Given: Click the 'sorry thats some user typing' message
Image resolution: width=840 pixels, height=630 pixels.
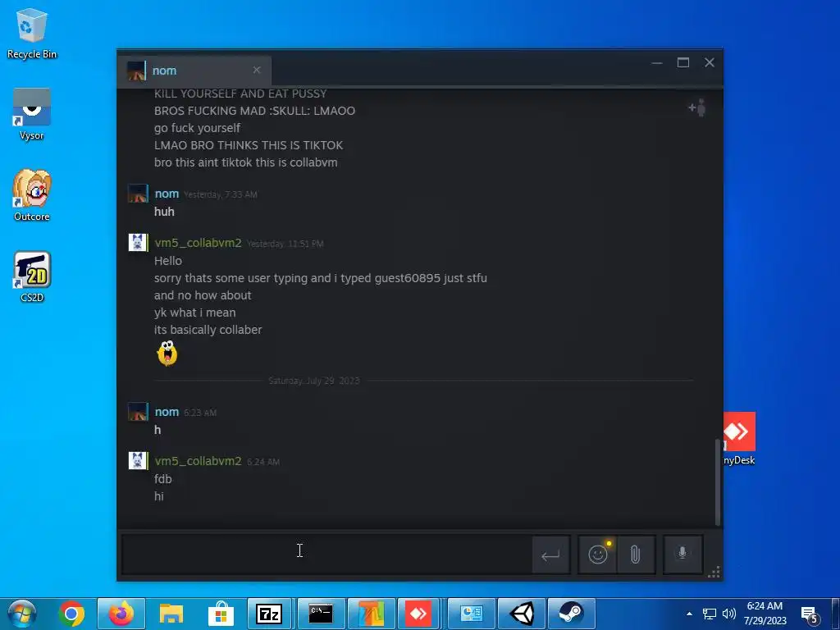Looking at the screenshot, I should [321, 278].
